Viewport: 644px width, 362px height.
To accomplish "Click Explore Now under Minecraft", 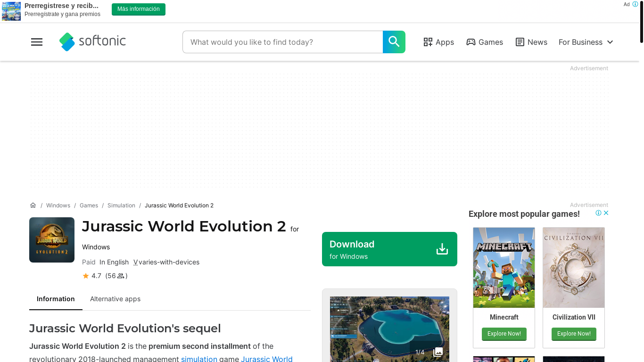I will 504,334.
